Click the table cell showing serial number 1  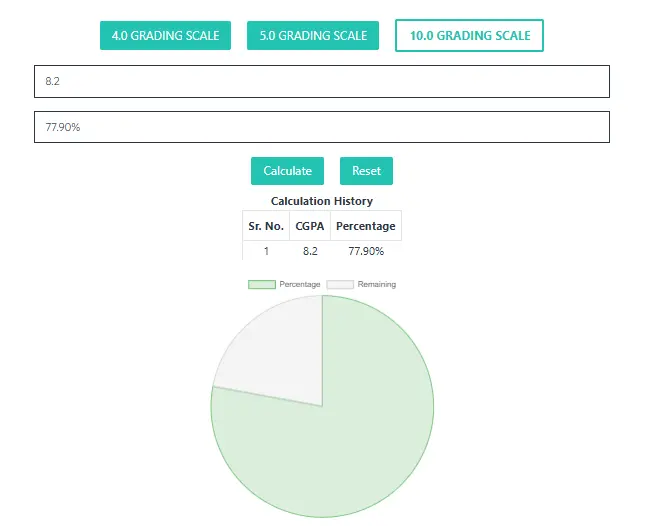pyautogui.click(x=266, y=251)
